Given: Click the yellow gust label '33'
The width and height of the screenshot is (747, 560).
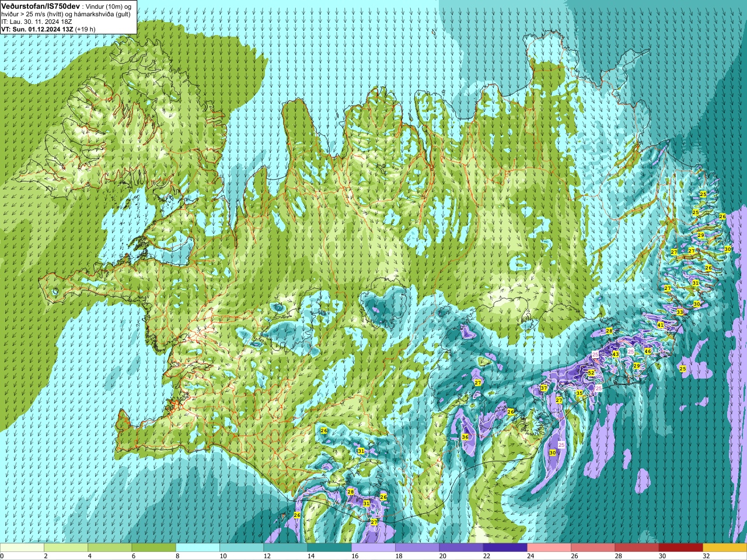Looking at the screenshot, I should coord(680,312).
